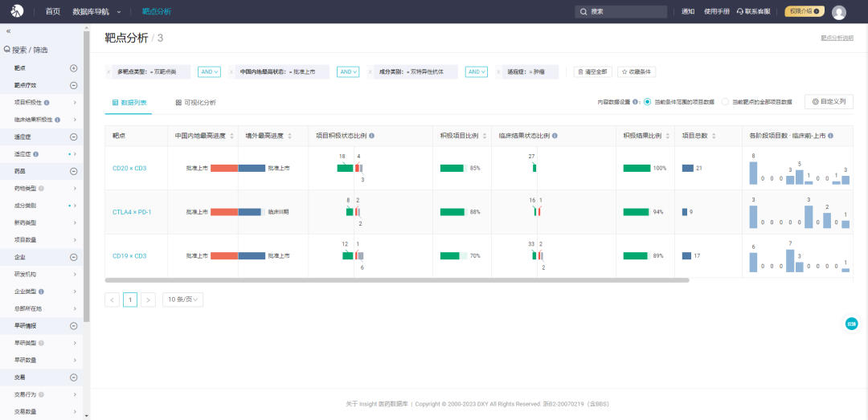Image resolution: width=868 pixels, height=420 pixels.
Task: Click info icon on 临床结果状态比例 column header
Action: click(x=555, y=136)
